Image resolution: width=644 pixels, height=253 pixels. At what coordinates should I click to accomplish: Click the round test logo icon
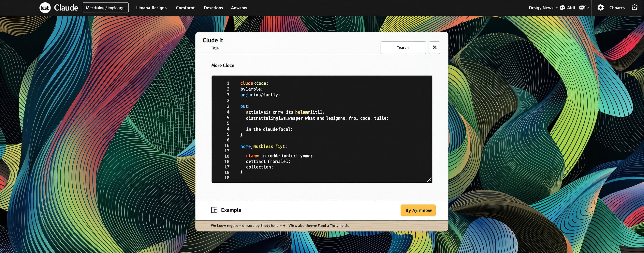(x=45, y=8)
